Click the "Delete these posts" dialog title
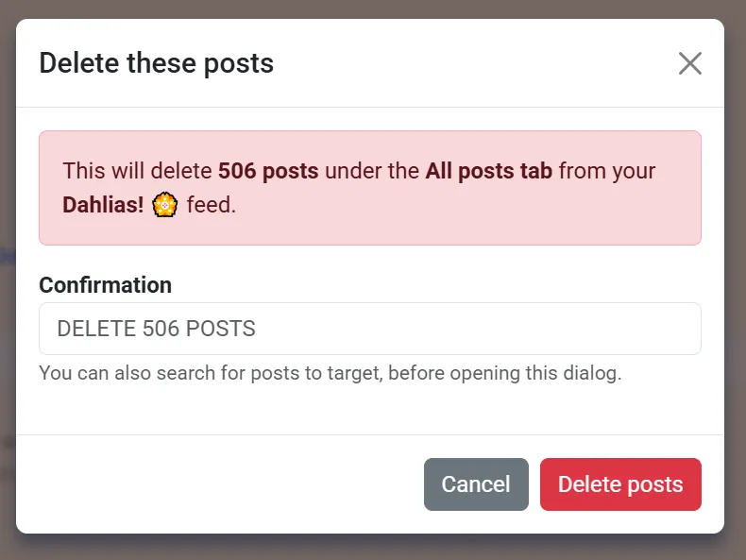 [x=156, y=63]
